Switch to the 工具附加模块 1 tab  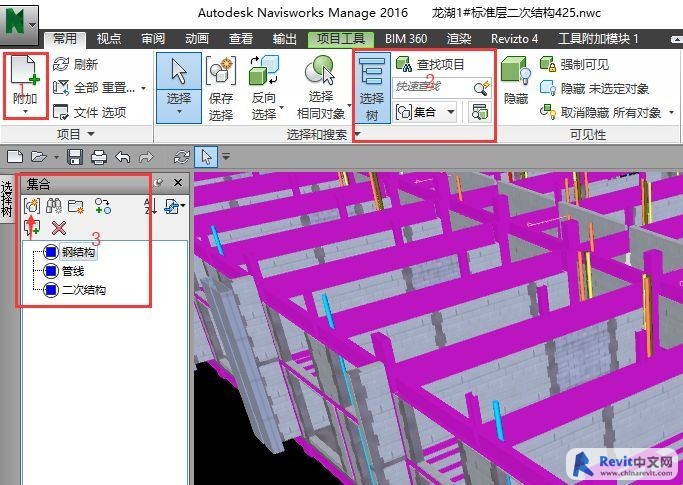click(x=598, y=39)
